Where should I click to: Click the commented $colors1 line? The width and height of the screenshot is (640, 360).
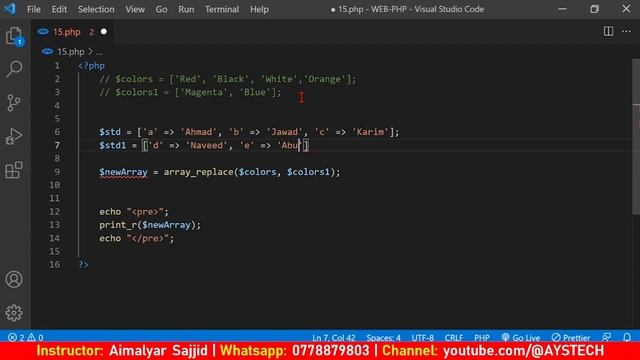click(x=190, y=92)
